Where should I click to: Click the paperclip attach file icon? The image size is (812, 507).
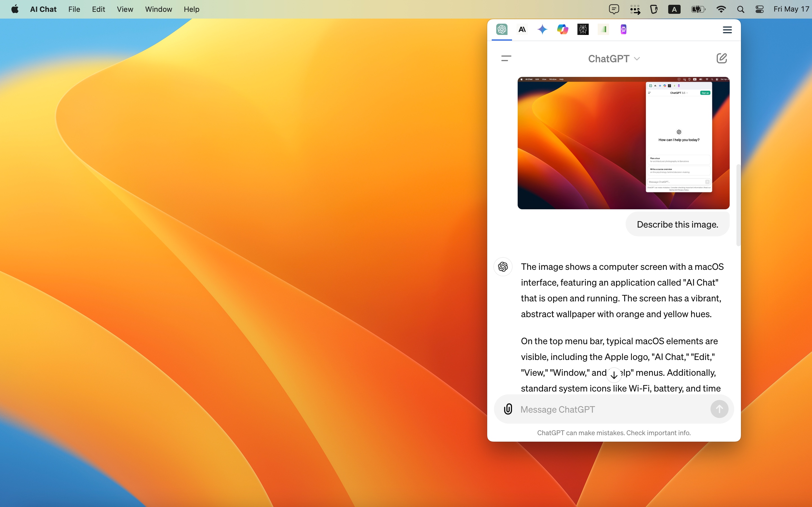coord(508,409)
